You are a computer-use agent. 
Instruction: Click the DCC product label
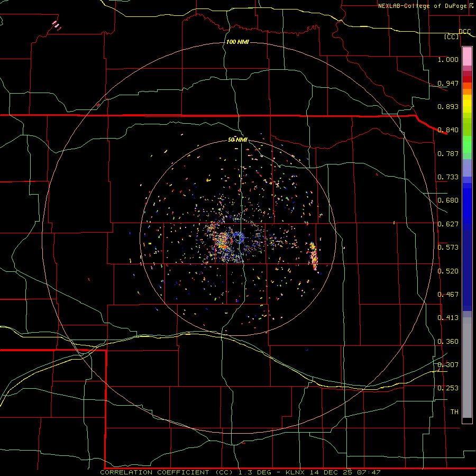465,31
